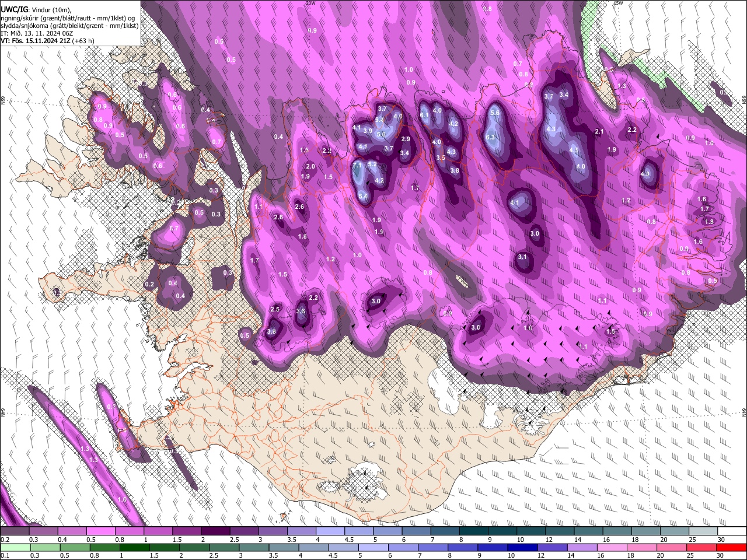Screen dimensions: 747x560
Task: Pick the bottom legend pale green swatch between 0.1 and 0.3
Action: coord(15,547)
